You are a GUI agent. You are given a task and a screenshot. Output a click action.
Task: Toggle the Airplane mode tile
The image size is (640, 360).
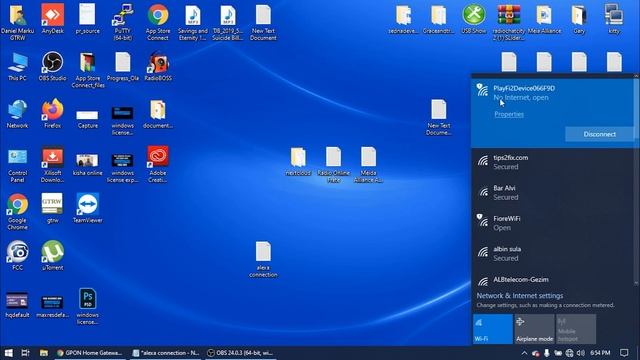coord(534,329)
